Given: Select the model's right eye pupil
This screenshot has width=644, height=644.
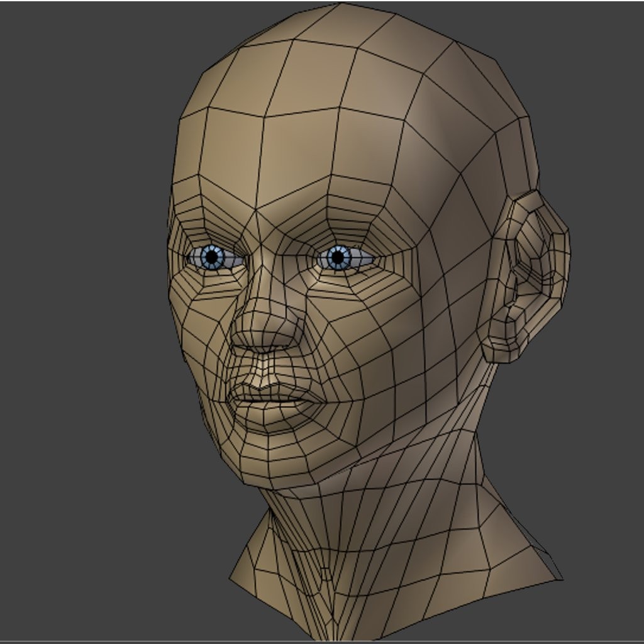Looking at the screenshot, I should (x=211, y=258).
